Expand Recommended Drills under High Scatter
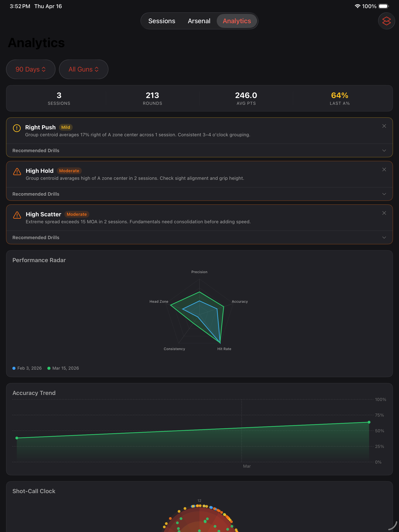 199,238
